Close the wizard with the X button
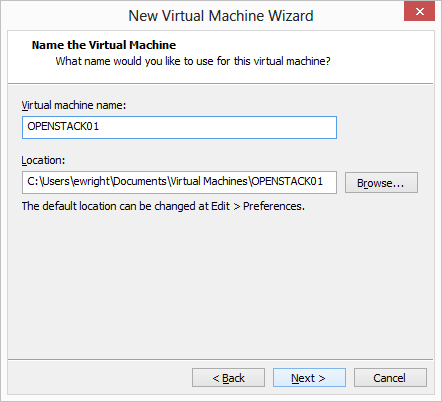The image size is (442, 402). (x=420, y=11)
